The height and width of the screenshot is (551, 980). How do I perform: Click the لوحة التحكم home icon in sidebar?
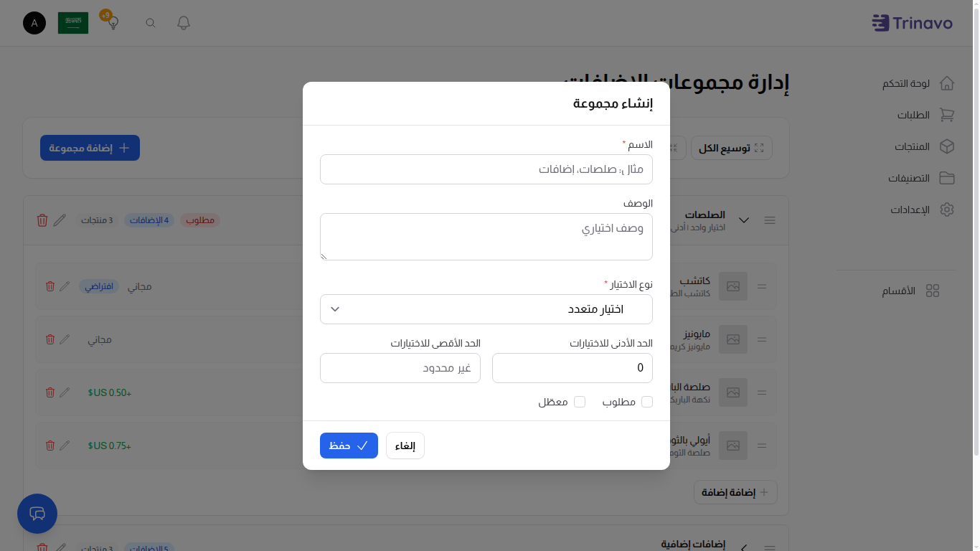pyautogui.click(x=947, y=83)
